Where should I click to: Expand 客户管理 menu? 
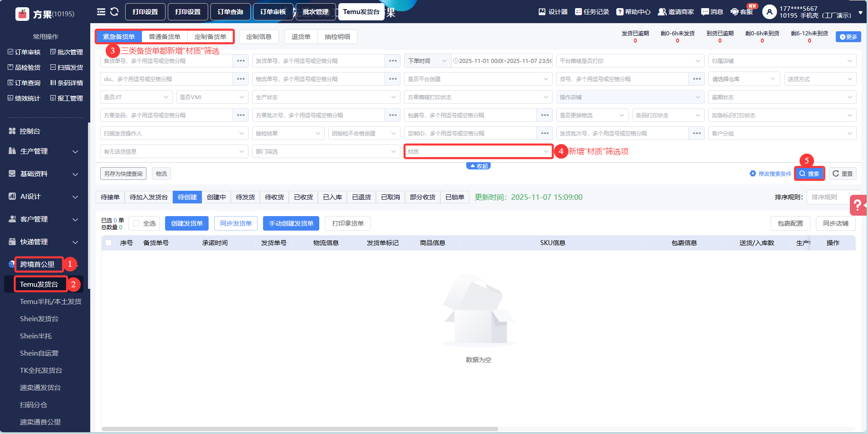pyautogui.click(x=44, y=219)
